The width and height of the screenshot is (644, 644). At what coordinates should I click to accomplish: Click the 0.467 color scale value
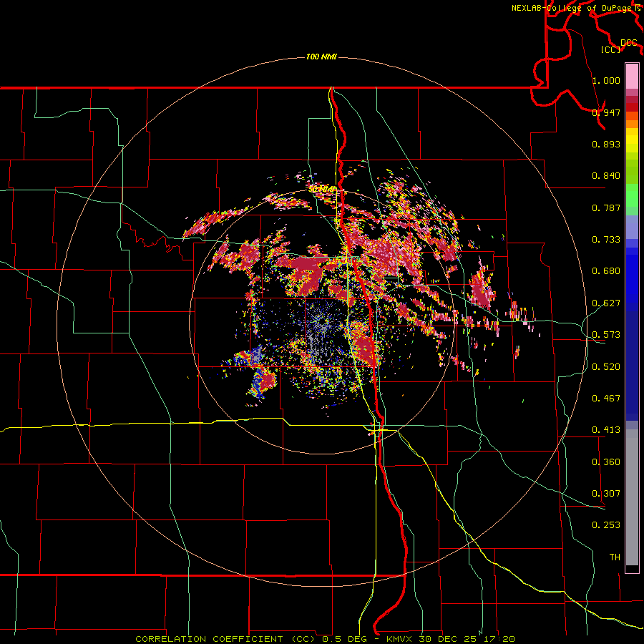pos(606,399)
